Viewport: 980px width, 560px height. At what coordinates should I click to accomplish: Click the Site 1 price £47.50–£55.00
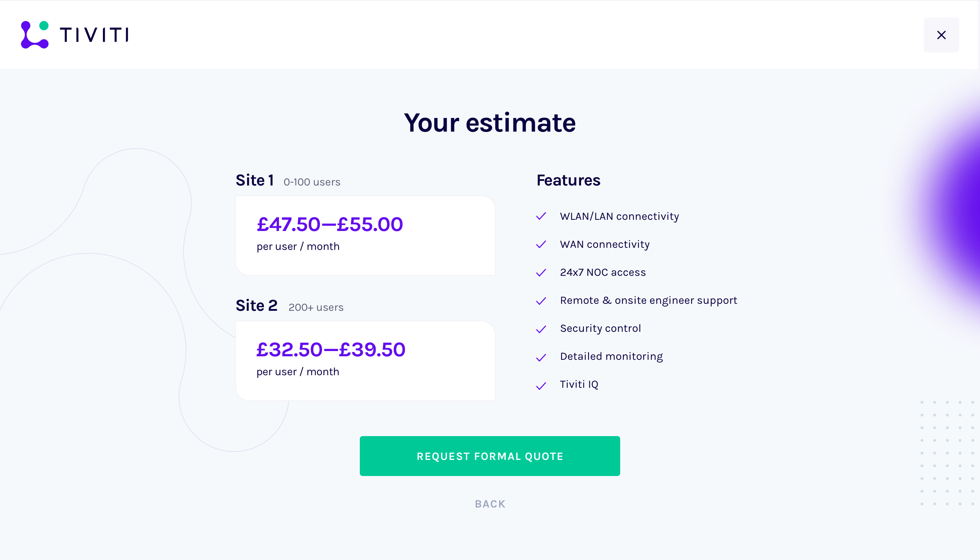tap(330, 224)
